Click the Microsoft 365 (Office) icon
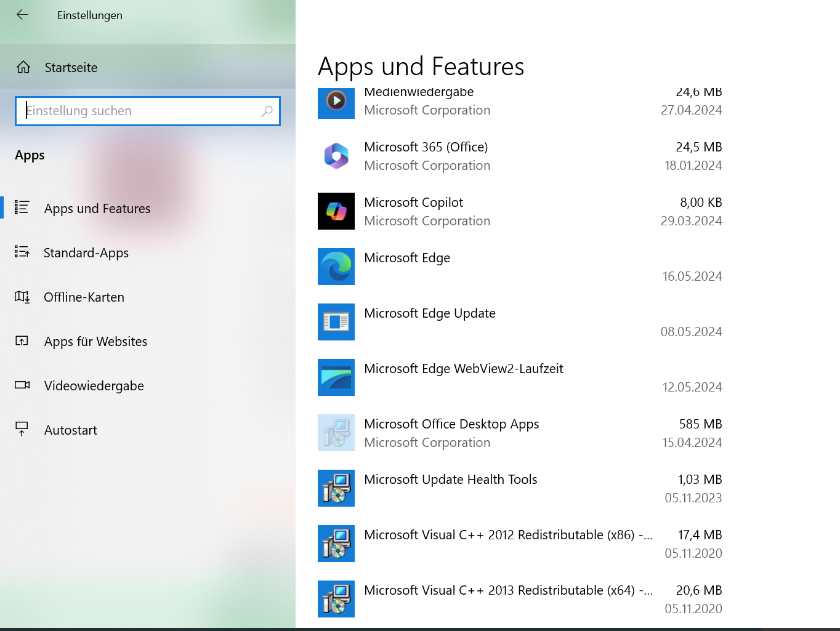 (336, 156)
